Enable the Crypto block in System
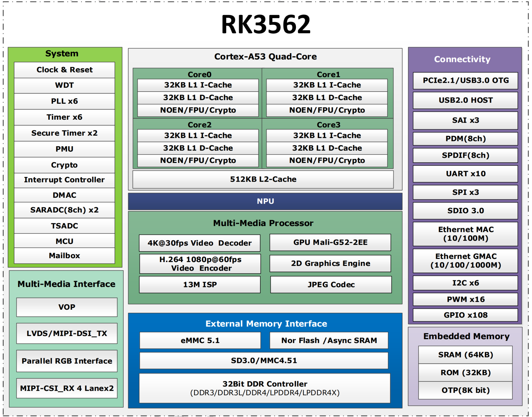Viewport: 532px width, 417px height. [64, 165]
